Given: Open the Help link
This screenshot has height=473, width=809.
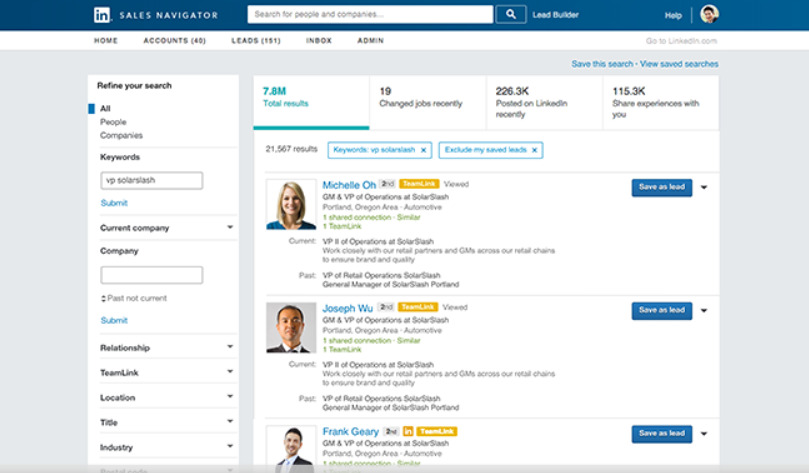Looking at the screenshot, I should pos(673,15).
